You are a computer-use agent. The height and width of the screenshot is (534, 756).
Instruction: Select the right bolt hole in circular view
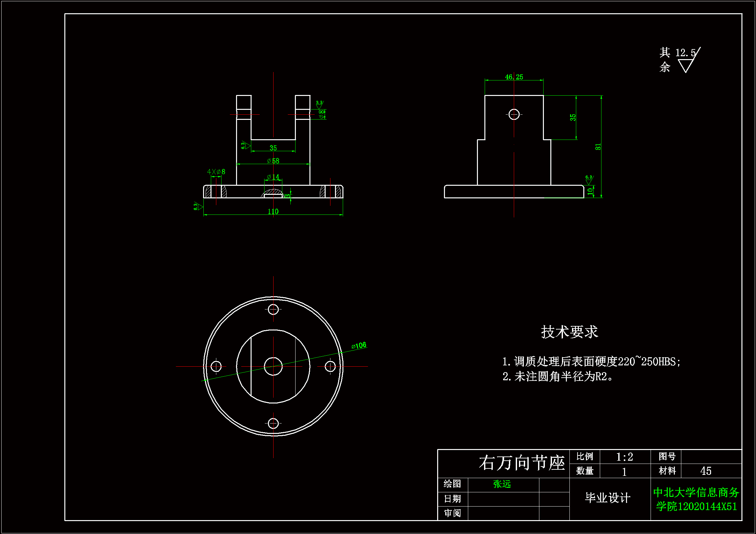point(330,366)
